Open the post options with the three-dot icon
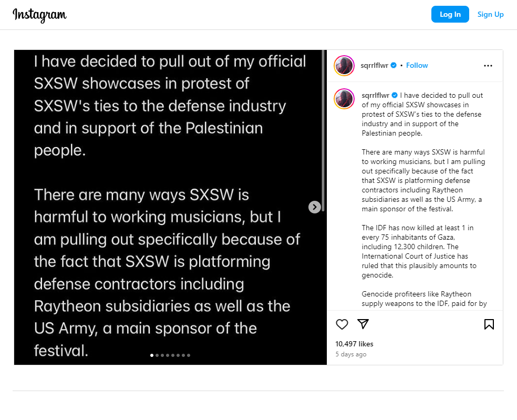517x420 pixels. coord(488,65)
